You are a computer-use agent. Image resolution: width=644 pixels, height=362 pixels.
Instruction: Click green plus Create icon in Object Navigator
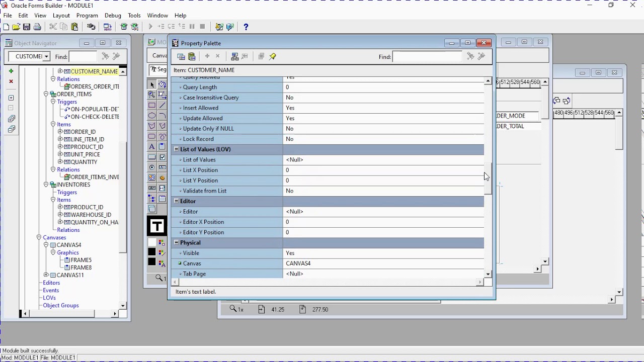point(11,71)
